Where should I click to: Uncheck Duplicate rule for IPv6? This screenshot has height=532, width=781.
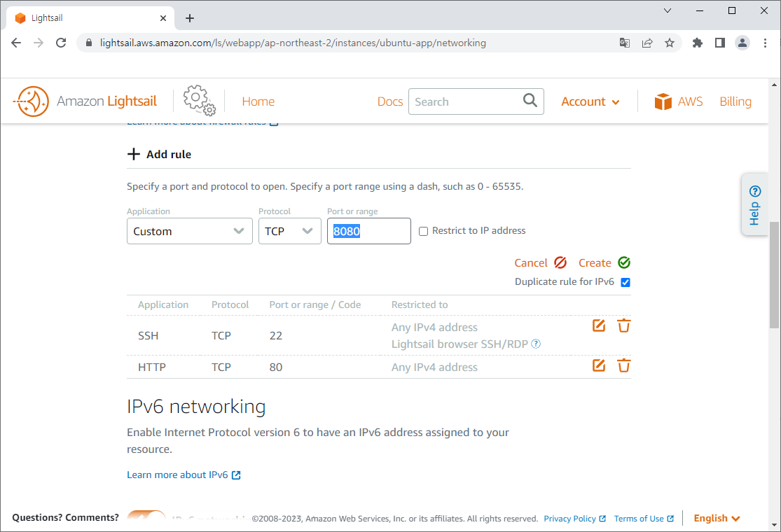pyautogui.click(x=624, y=281)
